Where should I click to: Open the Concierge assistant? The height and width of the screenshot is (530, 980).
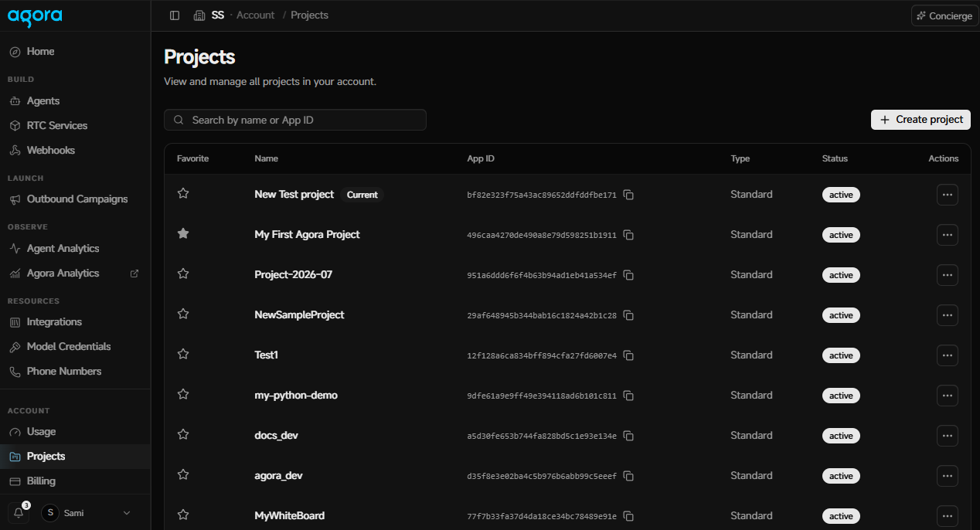click(x=944, y=15)
